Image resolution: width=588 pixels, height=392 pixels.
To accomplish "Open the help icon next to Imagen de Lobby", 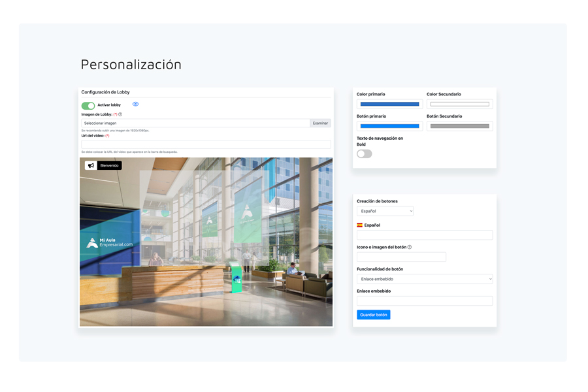I will [121, 114].
